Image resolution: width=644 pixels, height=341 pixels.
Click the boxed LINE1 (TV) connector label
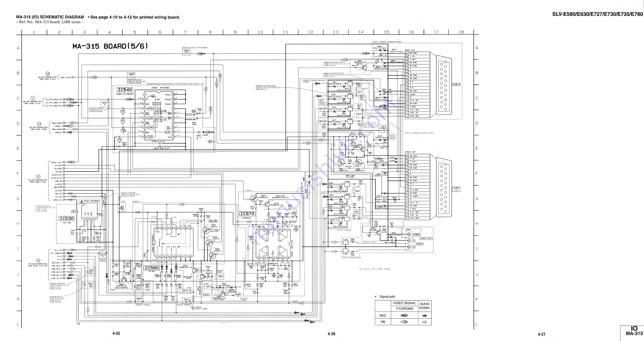pos(456,189)
